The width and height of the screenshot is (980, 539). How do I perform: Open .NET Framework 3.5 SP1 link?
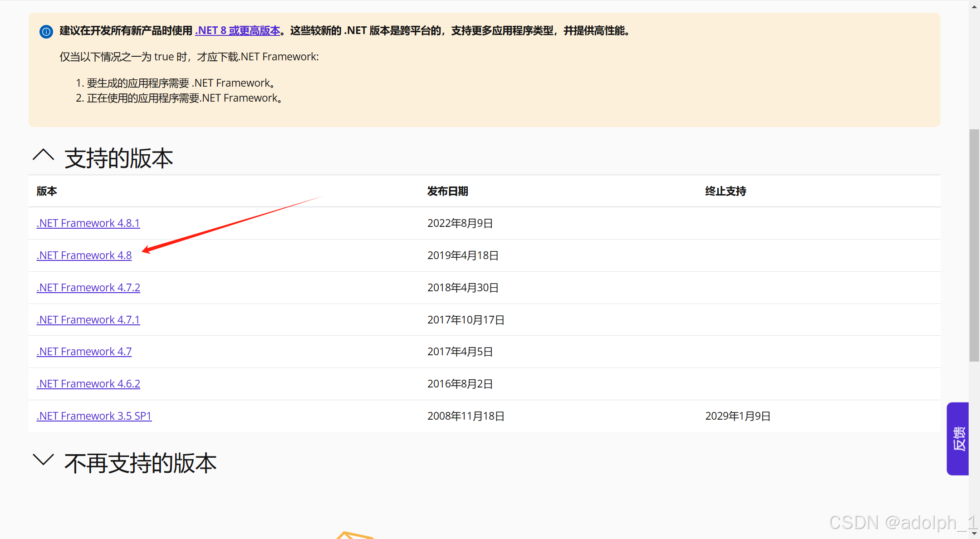tap(94, 416)
